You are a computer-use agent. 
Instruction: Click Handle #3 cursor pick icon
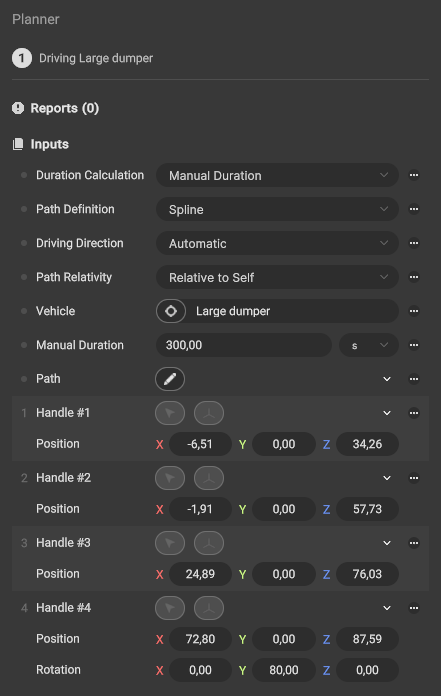170,543
